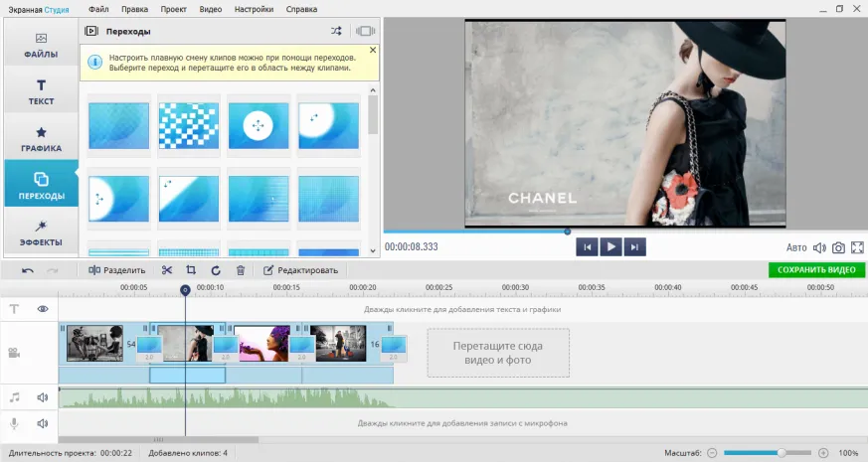
Task: Open the Настройки menu
Action: point(254,9)
